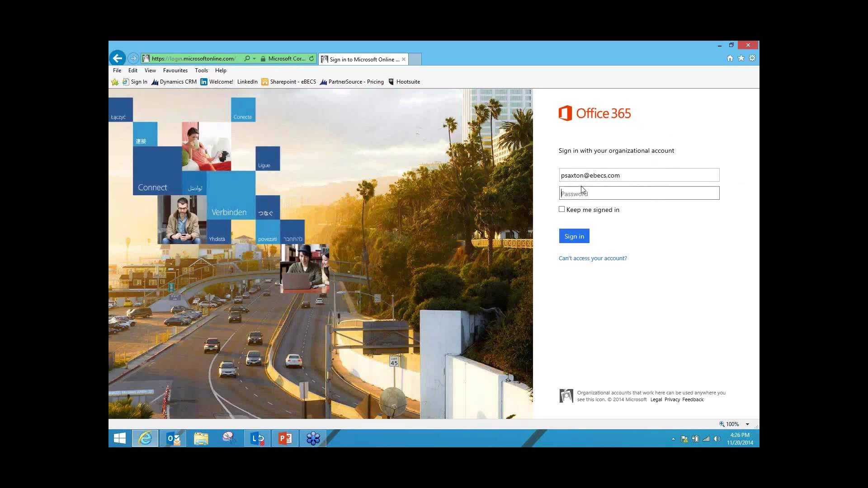Click the login.microsoftonline.com address field
Image resolution: width=868 pixels, height=488 pixels.
(193, 59)
